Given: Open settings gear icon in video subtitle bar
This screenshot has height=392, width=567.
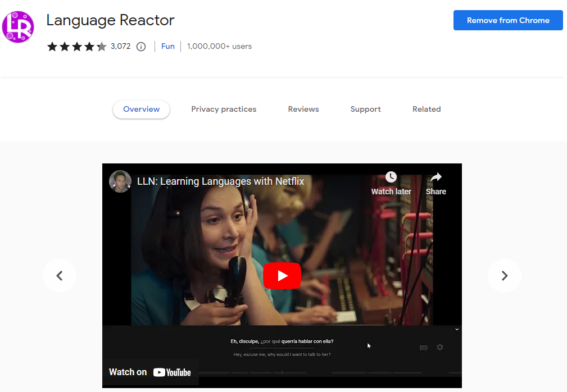Looking at the screenshot, I should pos(439,347).
